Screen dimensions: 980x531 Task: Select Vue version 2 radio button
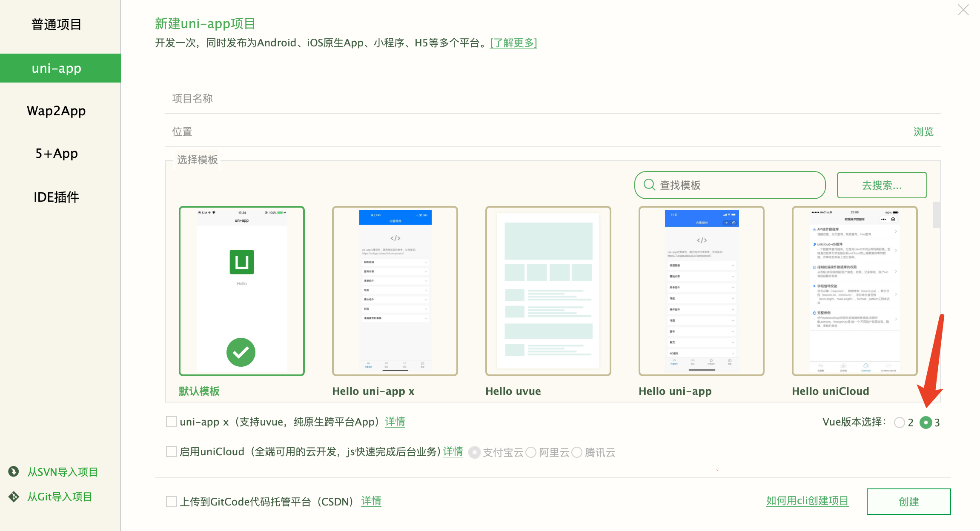(899, 423)
